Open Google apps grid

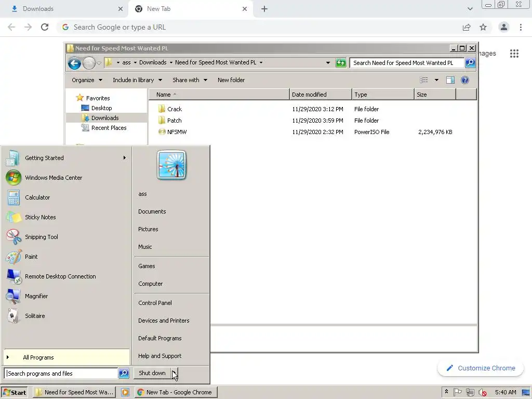pyautogui.click(x=514, y=54)
